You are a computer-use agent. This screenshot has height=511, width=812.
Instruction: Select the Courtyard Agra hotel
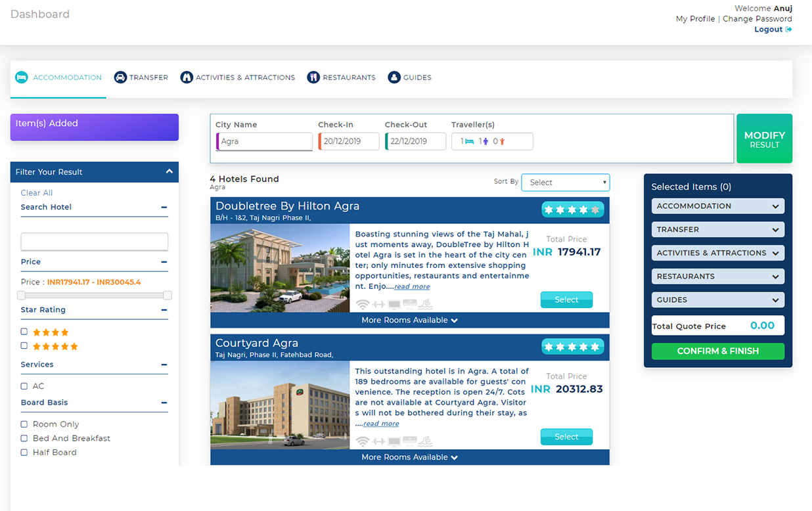pos(566,437)
